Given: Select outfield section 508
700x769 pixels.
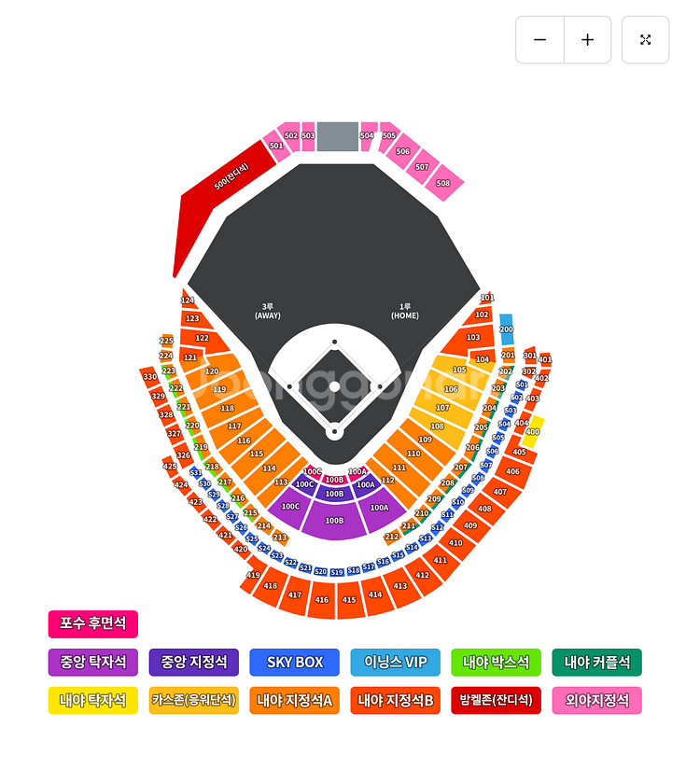Looking at the screenshot, I should 443,183.
